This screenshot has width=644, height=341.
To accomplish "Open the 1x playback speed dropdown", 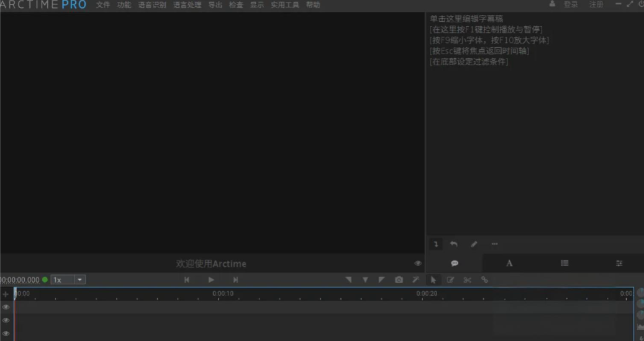I will coord(68,280).
